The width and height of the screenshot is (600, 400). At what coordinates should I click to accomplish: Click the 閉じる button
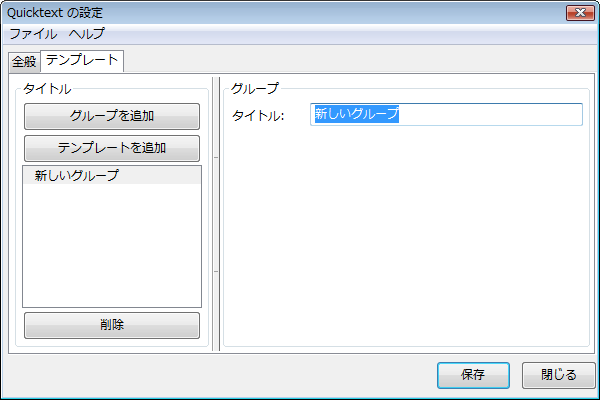click(559, 375)
